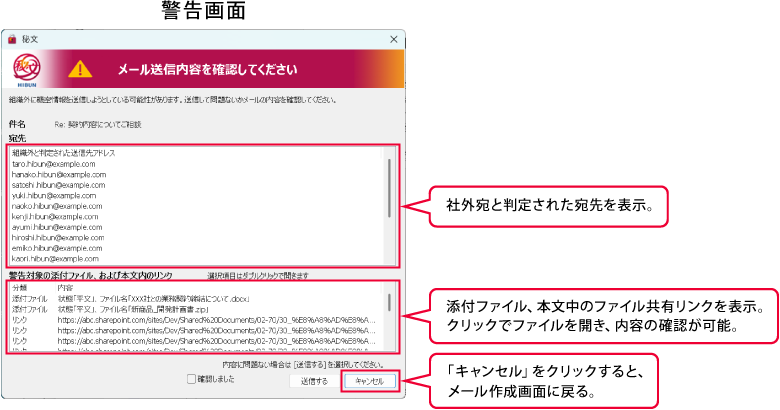Select naoko.hibun@example.com address

[x=56, y=206]
